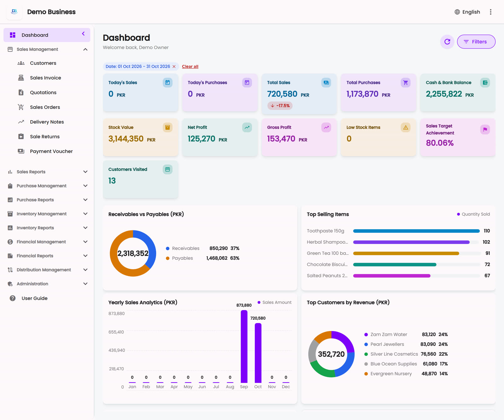Click the Net Profit trend icon

click(x=247, y=127)
